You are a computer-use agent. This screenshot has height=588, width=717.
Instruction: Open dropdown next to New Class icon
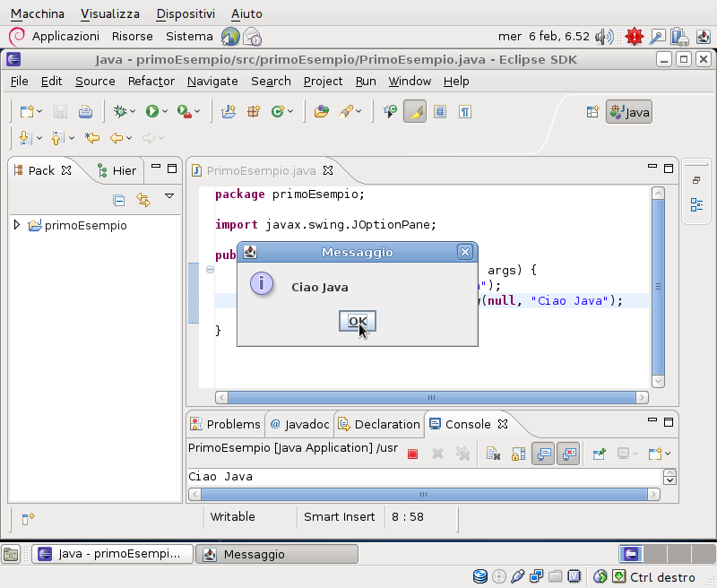pyautogui.click(x=290, y=111)
